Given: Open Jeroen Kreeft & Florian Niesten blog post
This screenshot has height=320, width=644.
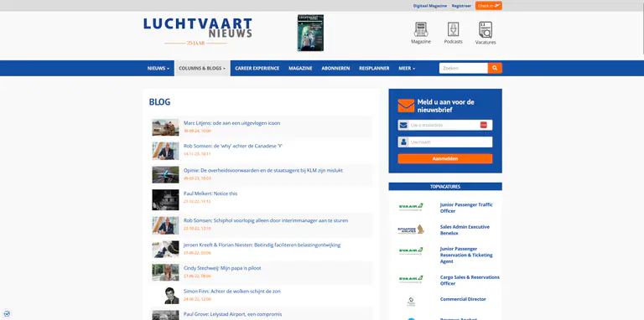Looking at the screenshot, I should click(x=262, y=245).
